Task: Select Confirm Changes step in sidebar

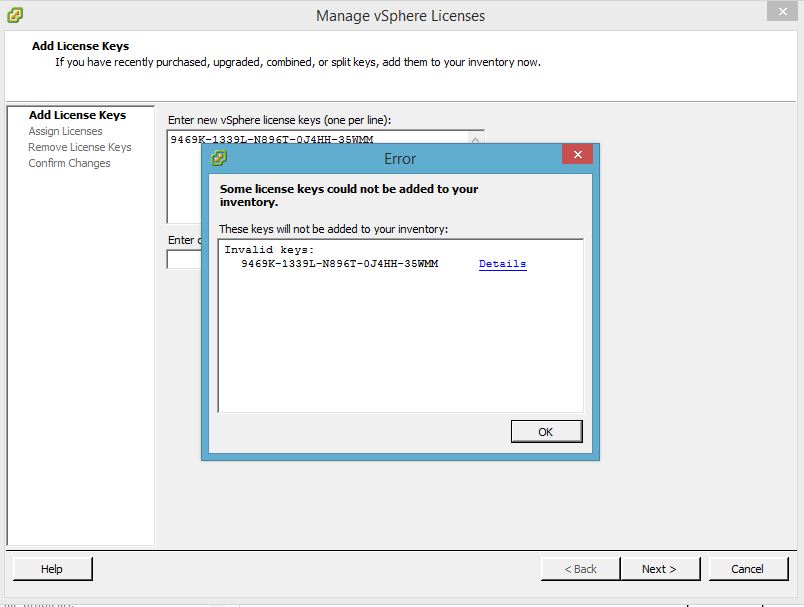Action: point(69,163)
